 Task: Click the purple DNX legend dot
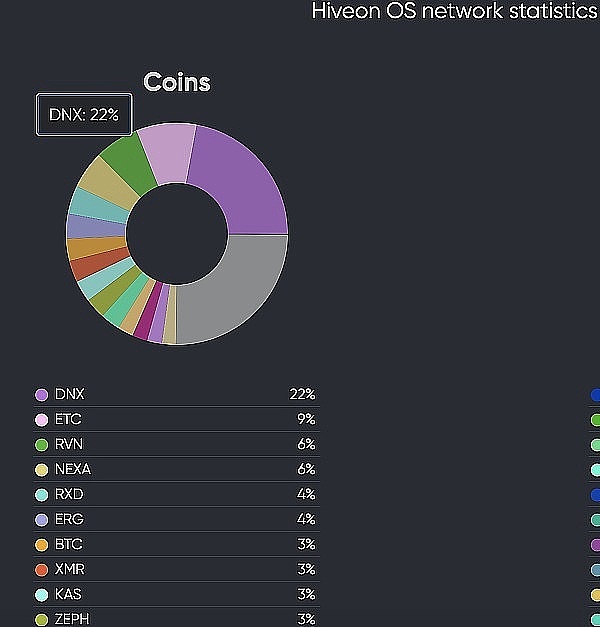[41, 395]
